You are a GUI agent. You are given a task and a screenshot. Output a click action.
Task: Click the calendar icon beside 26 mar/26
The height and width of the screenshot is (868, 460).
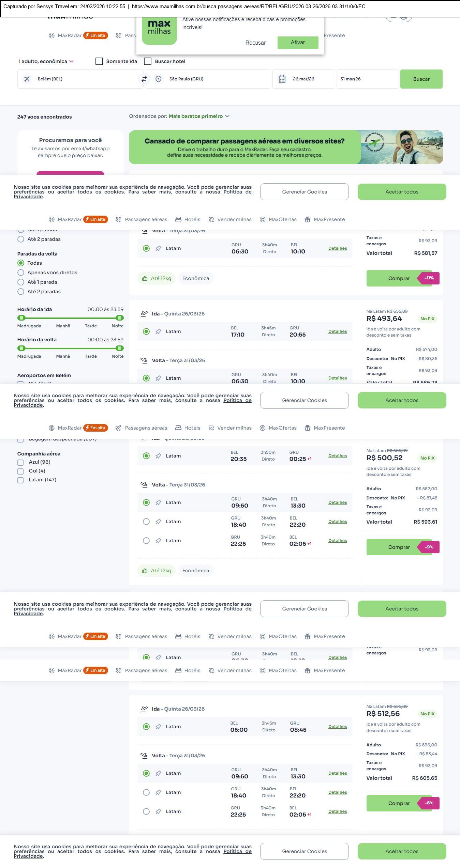click(282, 79)
